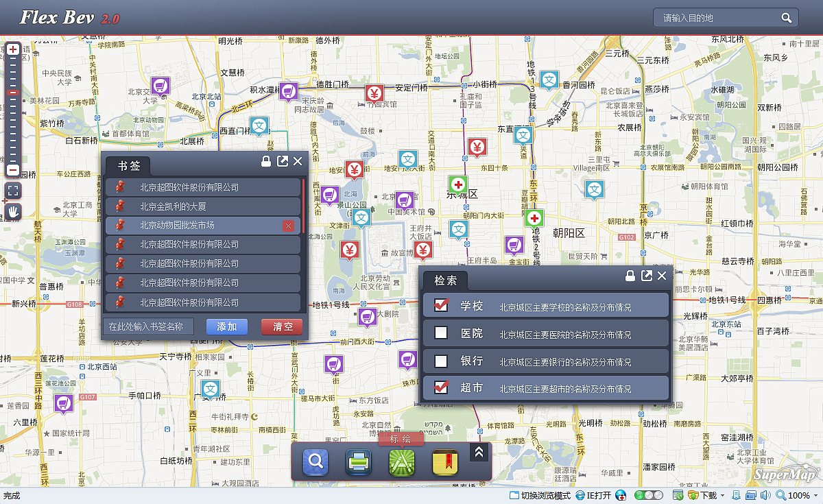Delete the 北京动物园批发市场 bookmark with red X
823x504 pixels.
click(289, 226)
